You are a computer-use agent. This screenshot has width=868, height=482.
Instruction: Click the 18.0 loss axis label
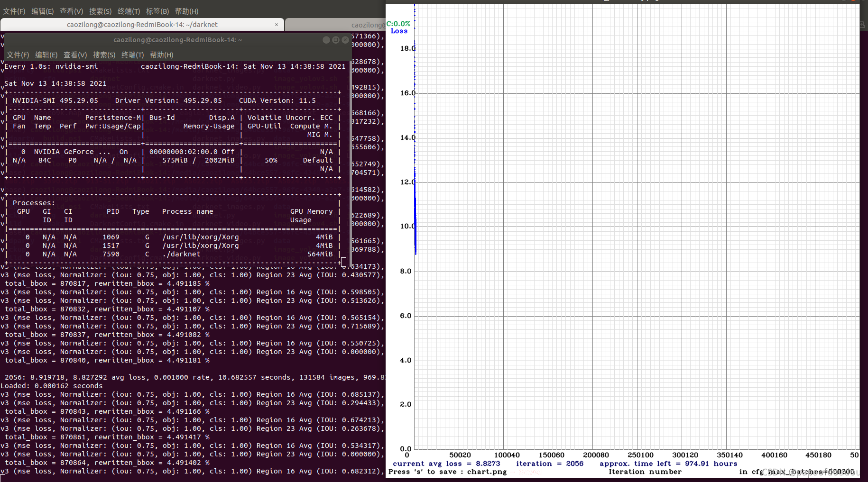coord(407,48)
